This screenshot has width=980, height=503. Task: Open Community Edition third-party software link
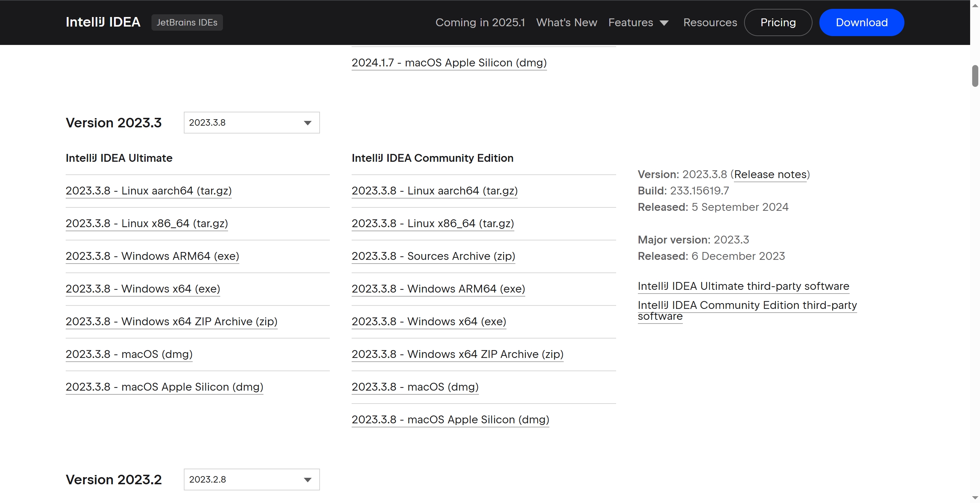coord(747,305)
